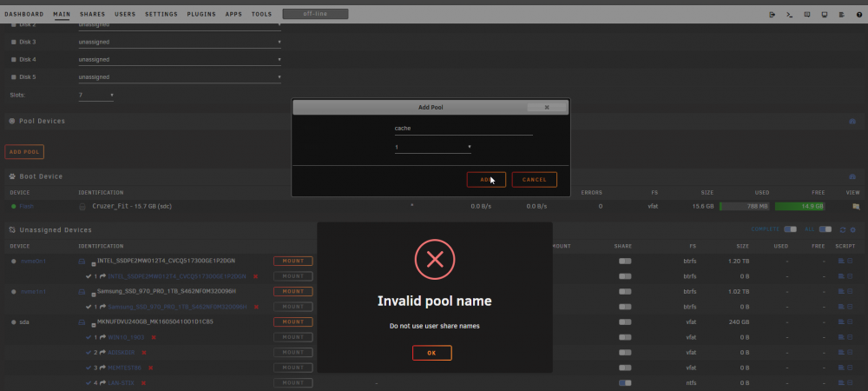Screen dimensions: 868x391
Task: Open the Disk 3 unassigned dropdown
Action: tap(180, 42)
